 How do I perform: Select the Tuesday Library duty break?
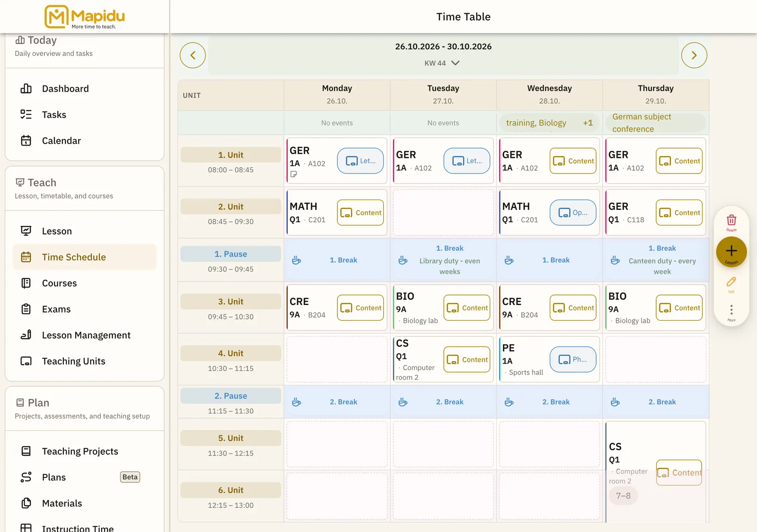click(443, 260)
